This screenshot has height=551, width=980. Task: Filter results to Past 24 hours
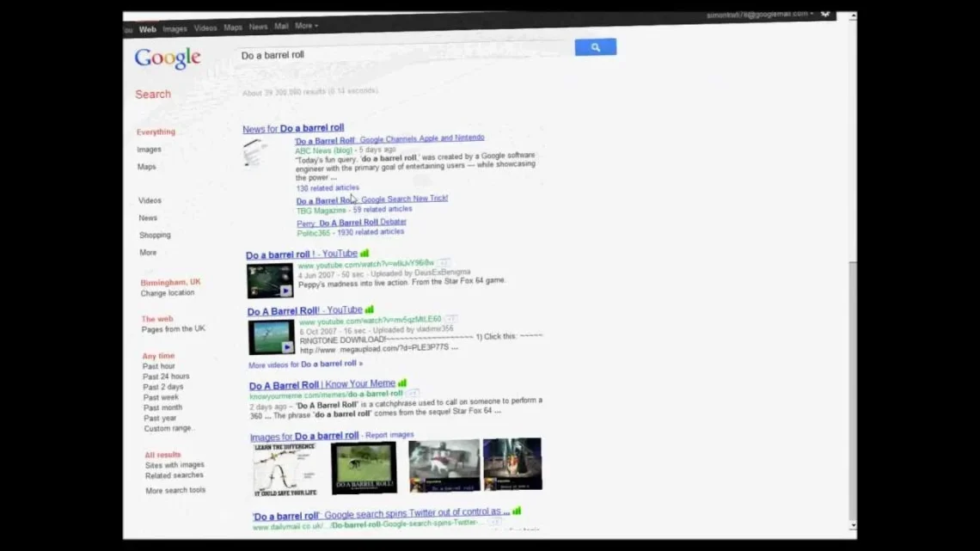click(166, 377)
